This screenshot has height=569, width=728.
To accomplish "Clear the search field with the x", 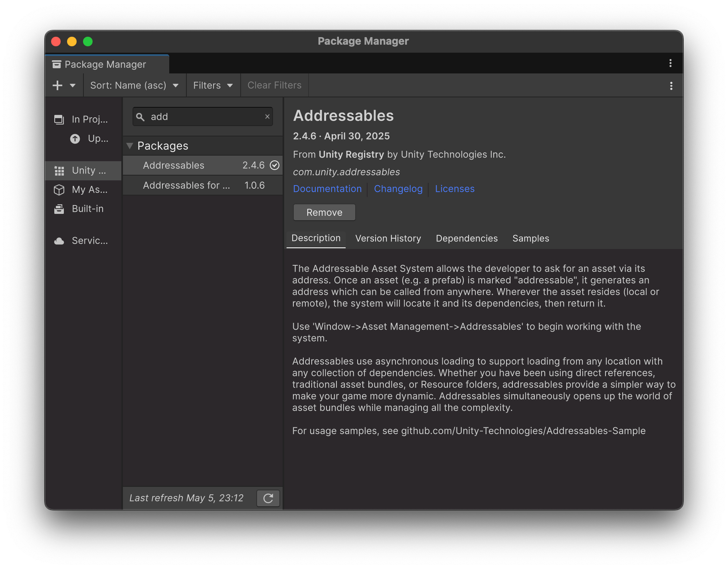I will (x=267, y=117).
